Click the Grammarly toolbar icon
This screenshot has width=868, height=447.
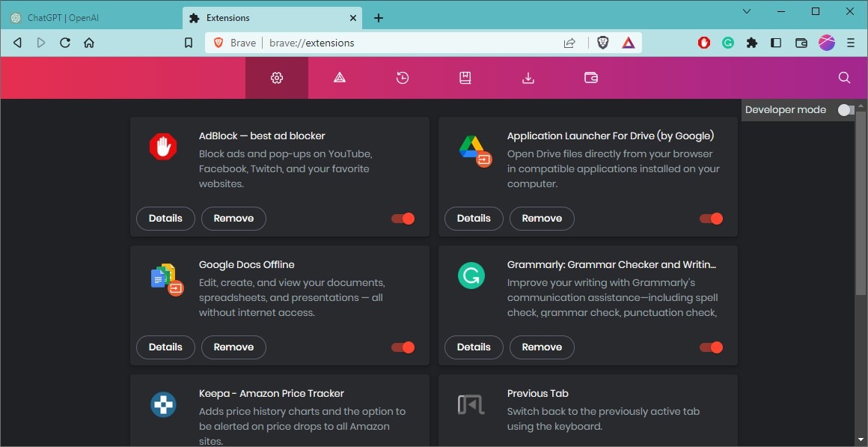727,43
